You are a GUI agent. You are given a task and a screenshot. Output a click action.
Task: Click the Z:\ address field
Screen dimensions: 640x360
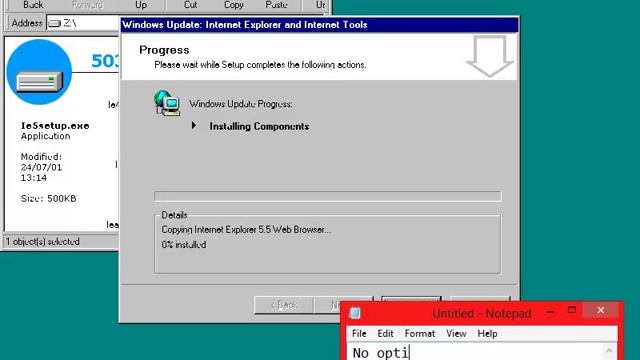pyautogui.click(x=84, y=23)
